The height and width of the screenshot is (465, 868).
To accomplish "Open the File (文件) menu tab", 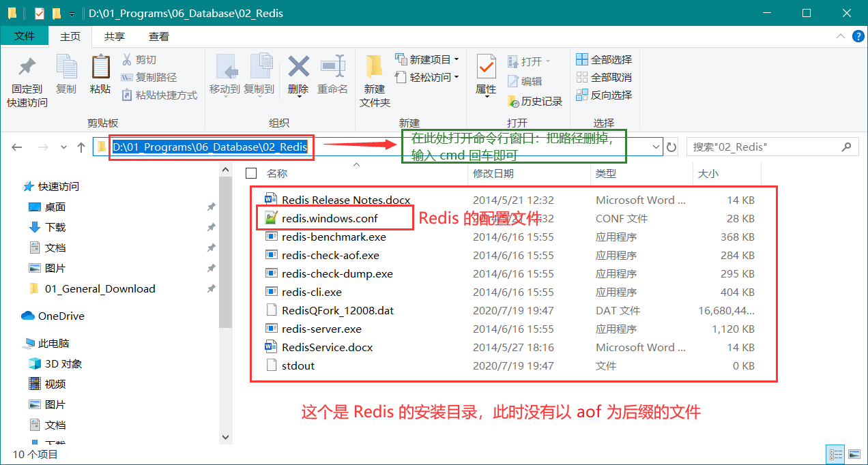I will coord(25,36).
